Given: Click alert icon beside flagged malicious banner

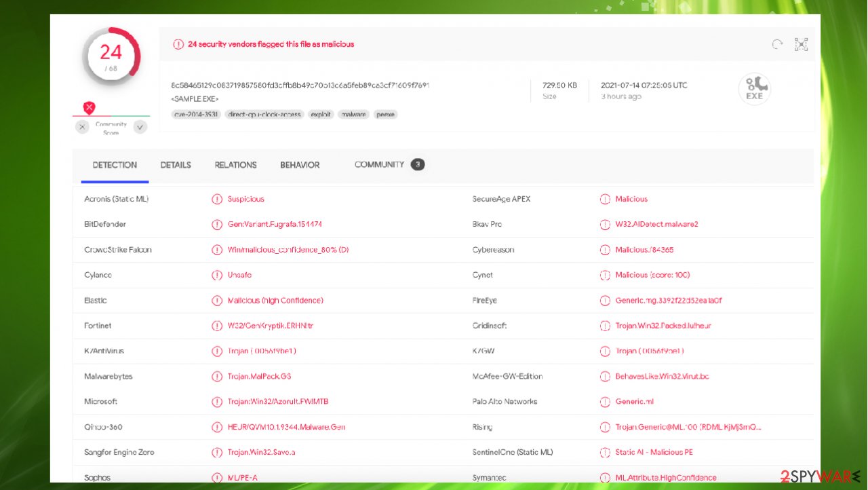Looking at the screenshot, I should [178, 44].
